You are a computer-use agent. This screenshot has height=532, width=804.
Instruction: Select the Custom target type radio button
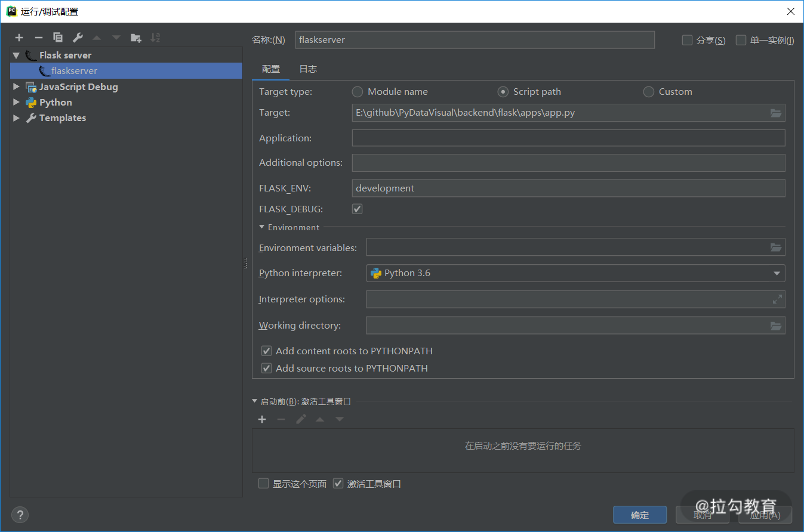[649, 92]
